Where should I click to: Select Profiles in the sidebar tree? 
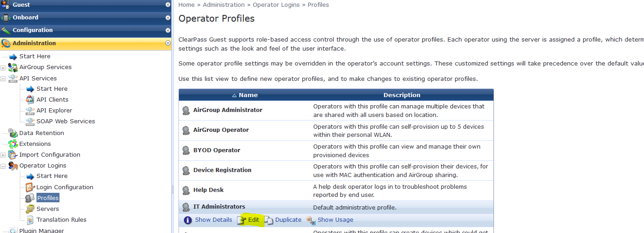click(48, 198)
